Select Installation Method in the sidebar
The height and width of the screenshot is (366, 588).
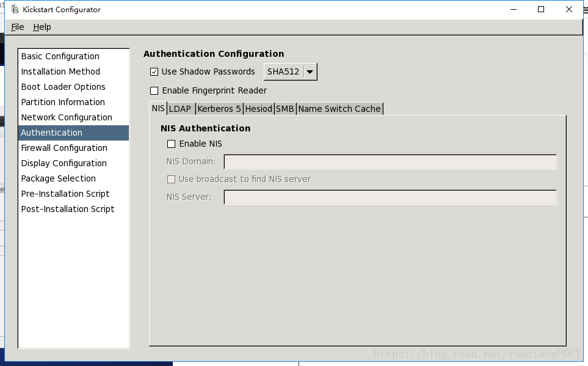coord(73,71)
